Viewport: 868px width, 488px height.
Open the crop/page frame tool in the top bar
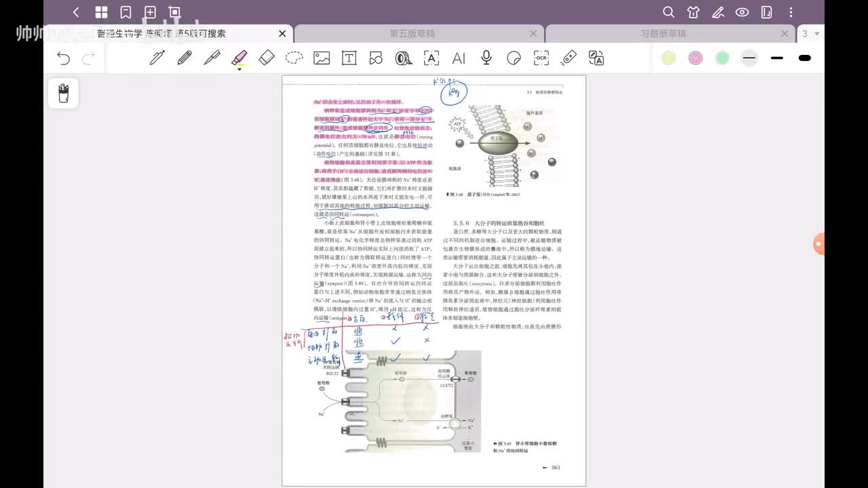(174, 12)
